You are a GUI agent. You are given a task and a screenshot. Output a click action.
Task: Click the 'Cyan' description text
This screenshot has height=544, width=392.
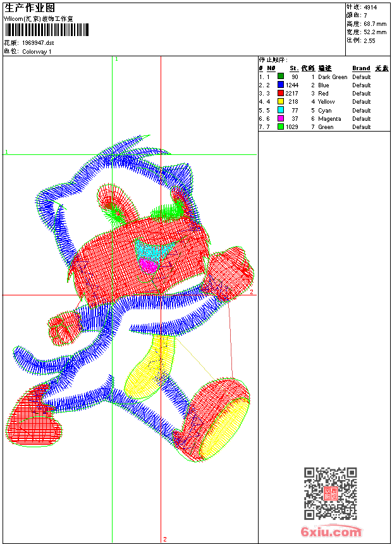point(325,111)
